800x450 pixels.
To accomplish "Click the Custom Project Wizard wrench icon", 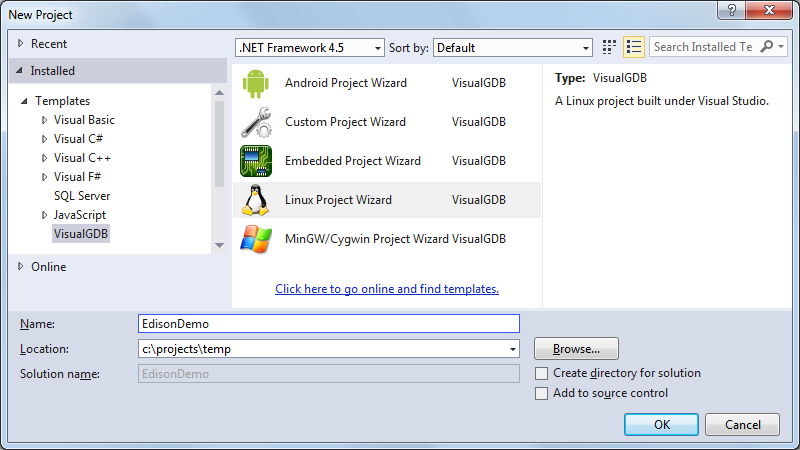I will pos(256,122).
